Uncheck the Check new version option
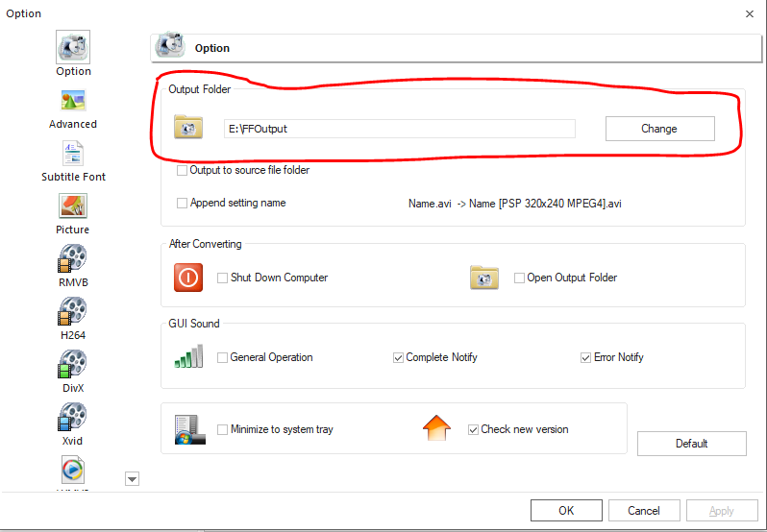This screenshot has height=532, width=767. coord(473,430)
